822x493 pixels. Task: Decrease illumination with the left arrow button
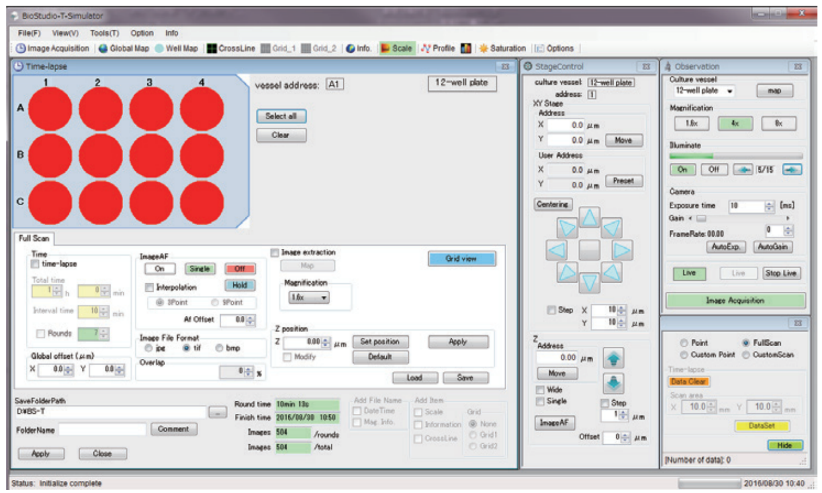click(742, 169)
